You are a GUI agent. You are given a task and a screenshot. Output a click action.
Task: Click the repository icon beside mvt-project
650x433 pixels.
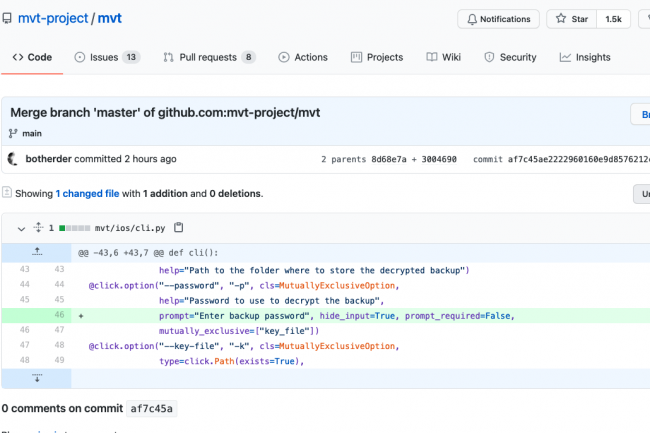[x=7, y=19]
